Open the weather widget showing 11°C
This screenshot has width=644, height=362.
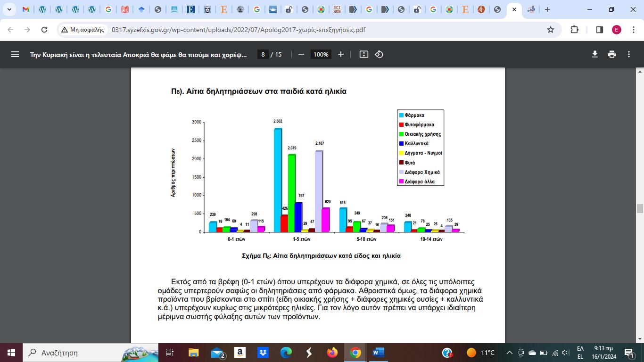[480, 353]
